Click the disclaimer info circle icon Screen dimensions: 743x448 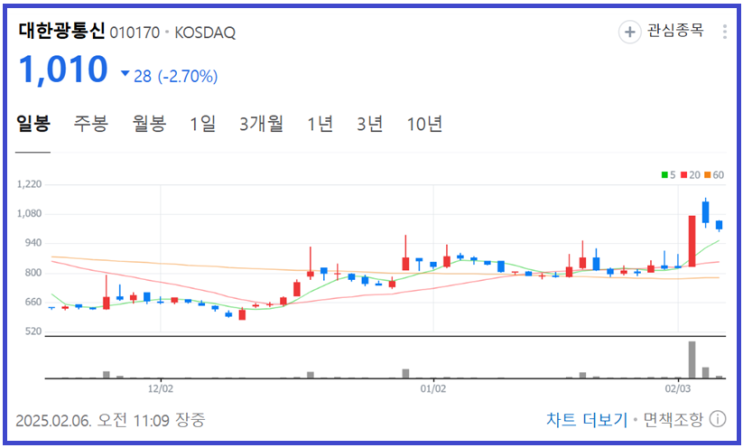coord(717,420)
